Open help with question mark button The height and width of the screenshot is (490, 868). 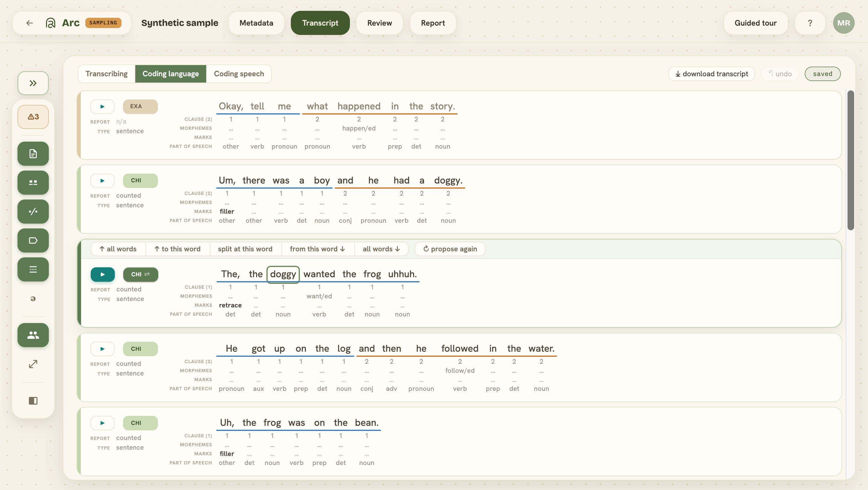pyautogui.click(x=810, y=23)
